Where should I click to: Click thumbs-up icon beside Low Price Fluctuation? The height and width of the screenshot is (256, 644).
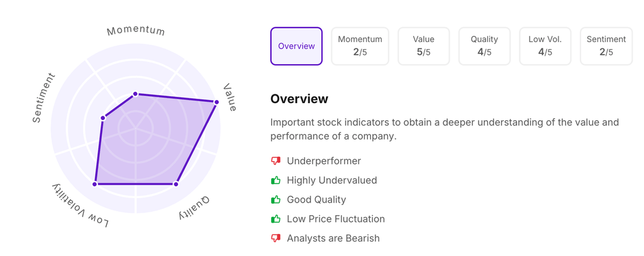[x=275, y=219]
